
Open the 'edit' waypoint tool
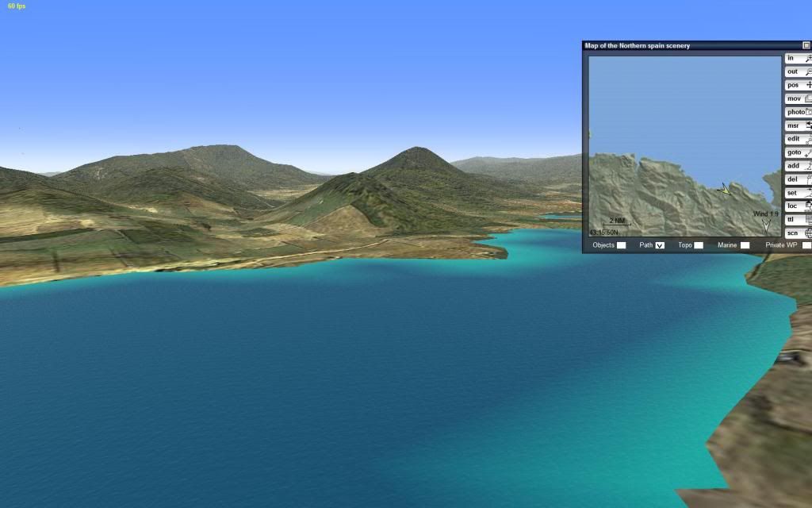coord(799,139)
